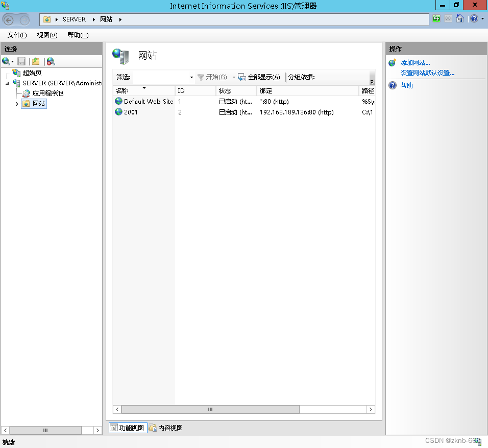
Task: Sort by the ID column header
Action: coord(196,90)
